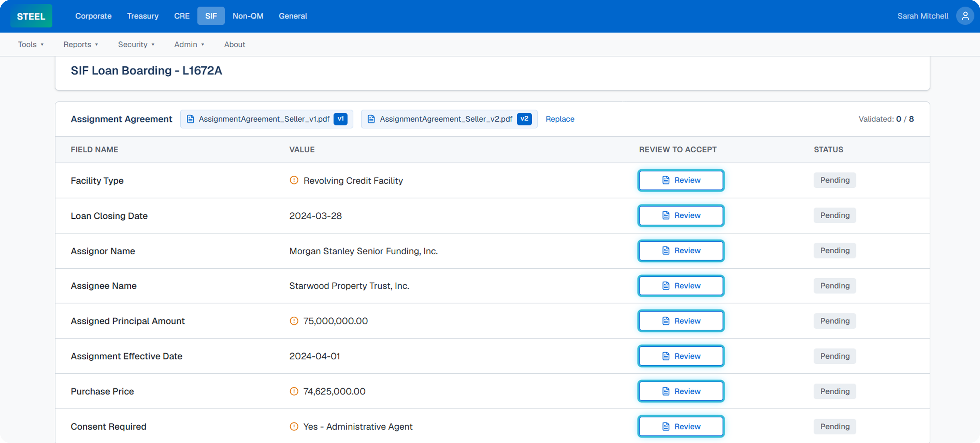Image resolution: width=980 pixels, height=443 pixels.
Task: Click the Validated: 0 / 8 counter
Action: [x=886, y=119]
